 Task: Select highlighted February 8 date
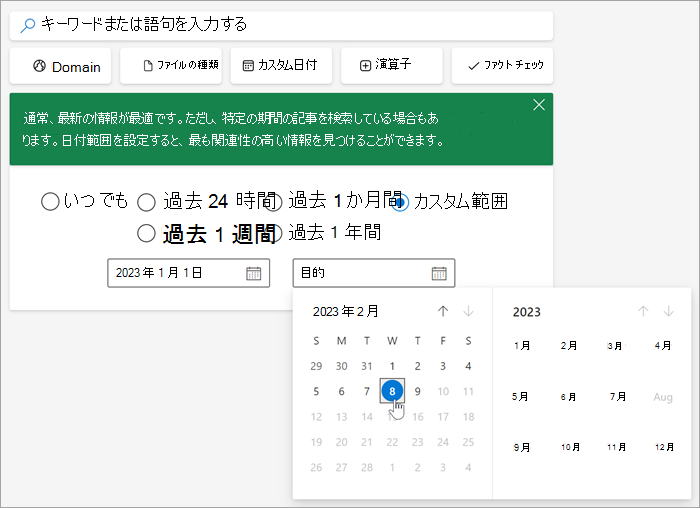(392, 391)
